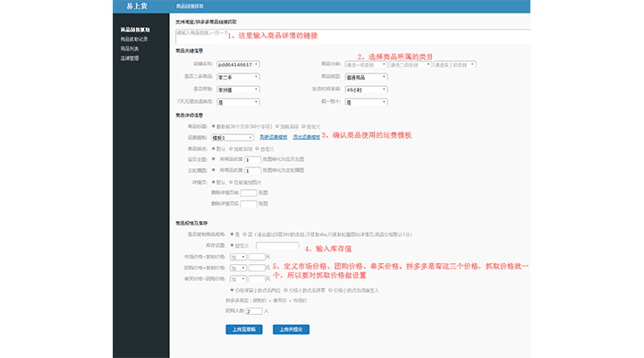Open the second-level category dropdown
The width and height of the screenshot is (644, 358).
[x=411, y=64]
